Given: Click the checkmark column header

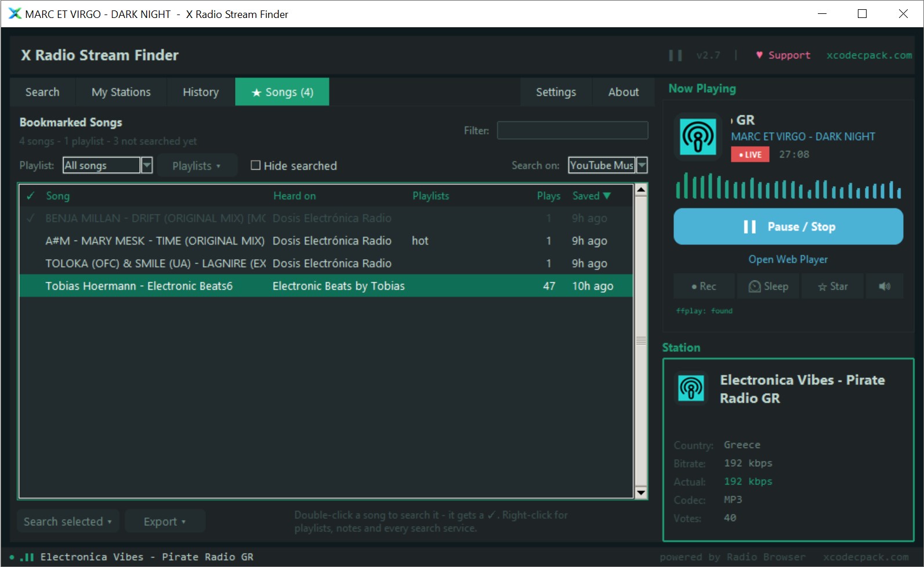Looking at the screenshot, I should point(31,196).
